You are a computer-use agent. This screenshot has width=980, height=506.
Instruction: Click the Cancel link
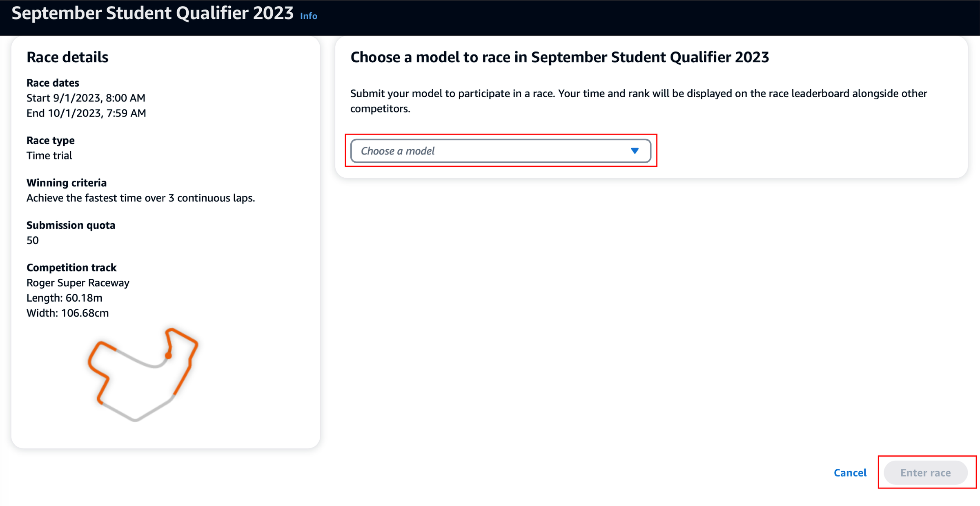pyautogui.click(x=850, y=472)
